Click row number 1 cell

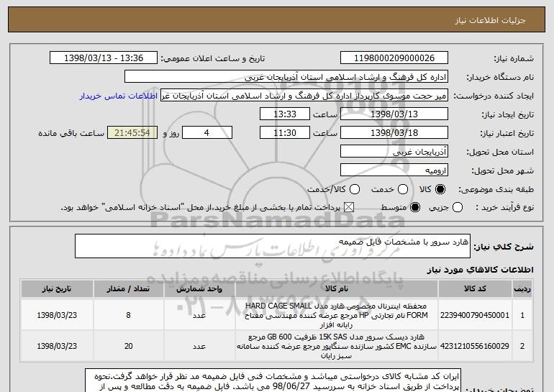(x=522, y=315)
